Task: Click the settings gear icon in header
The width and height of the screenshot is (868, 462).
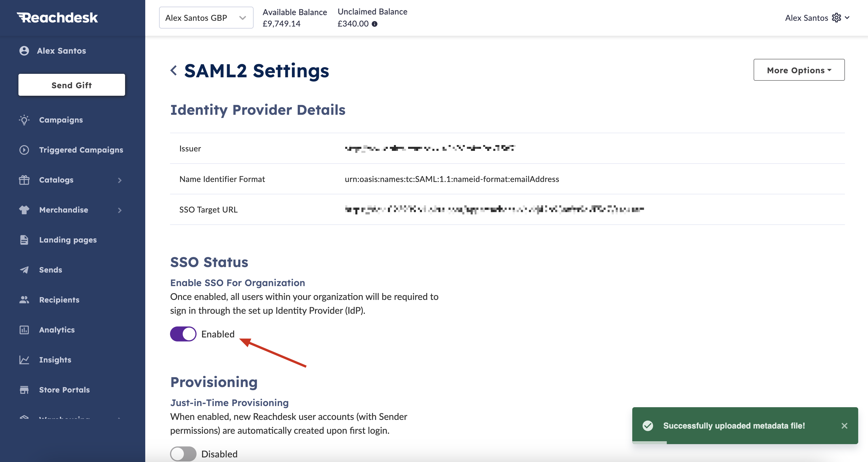Action: (836, 18)
